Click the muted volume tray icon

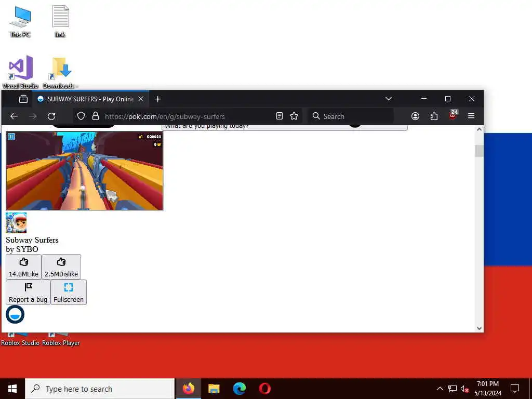point(464,389)
